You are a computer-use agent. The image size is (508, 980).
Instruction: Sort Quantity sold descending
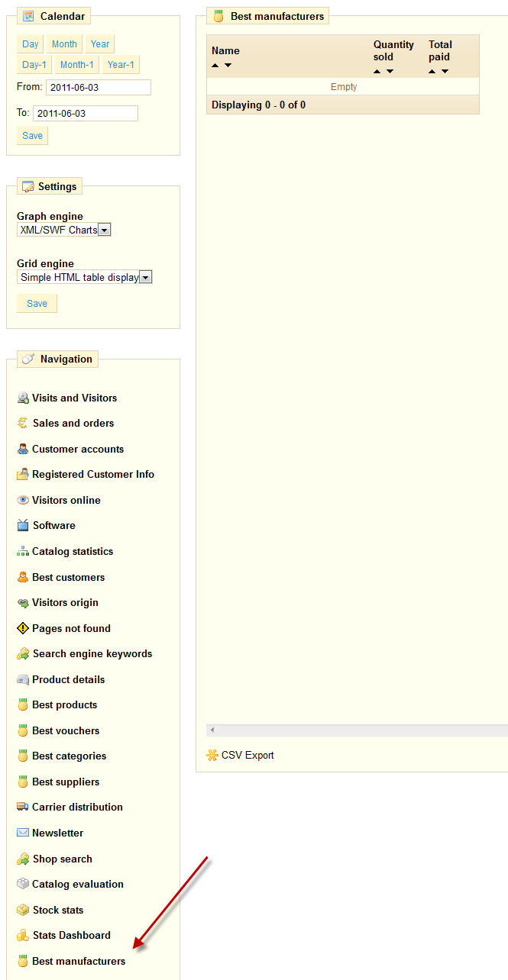pyautogui.click(x=390, y=72)
